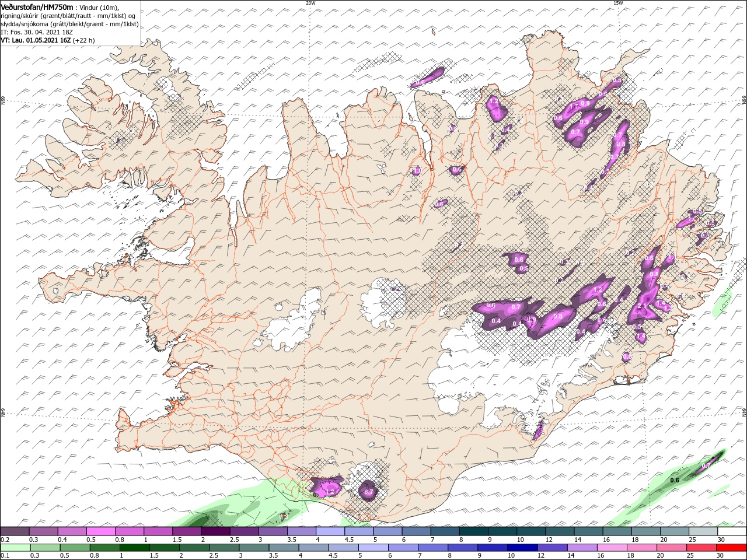The width and height of the screenshot is (747, 560).
Task: Pick the medium green swatch between 0.5 and 0.8
Action: point(74,548)
